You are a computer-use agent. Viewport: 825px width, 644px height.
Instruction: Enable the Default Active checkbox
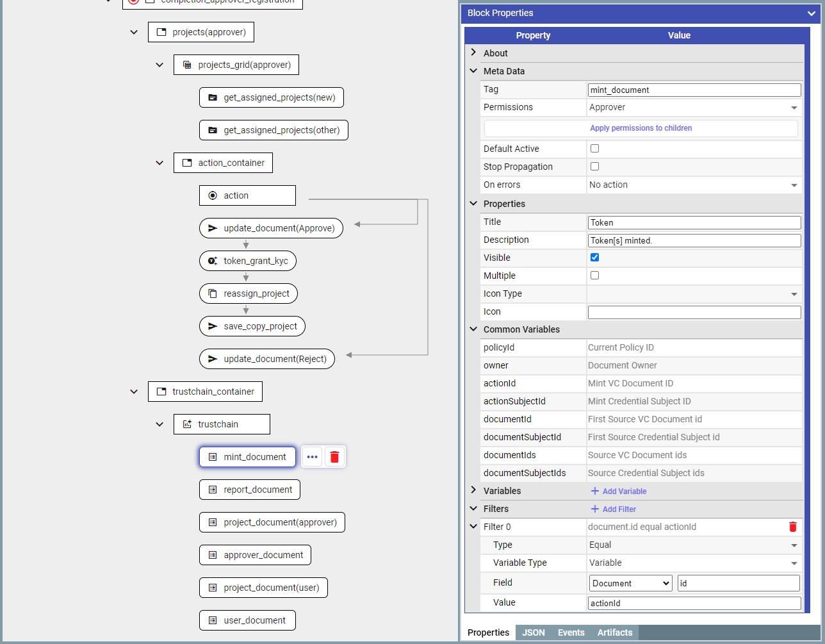click(x=594, y=149)
